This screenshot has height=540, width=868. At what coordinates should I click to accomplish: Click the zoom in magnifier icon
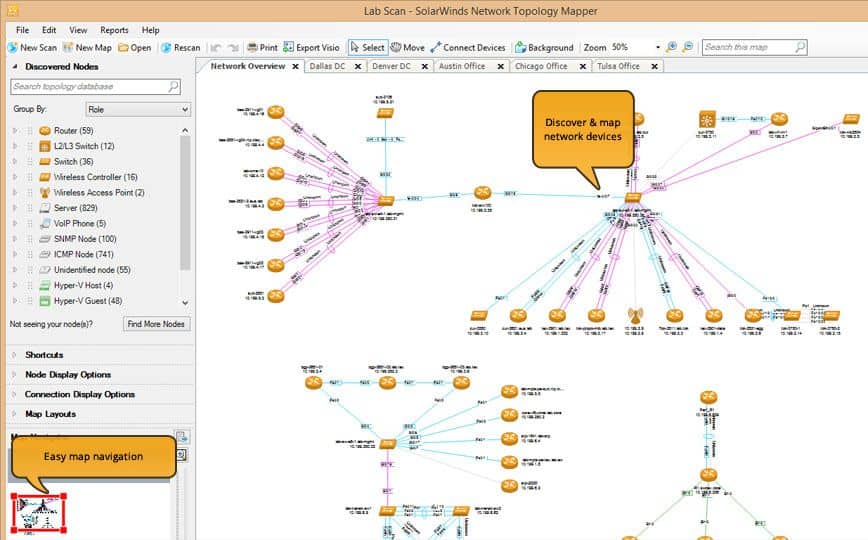[x=671, y=47]
